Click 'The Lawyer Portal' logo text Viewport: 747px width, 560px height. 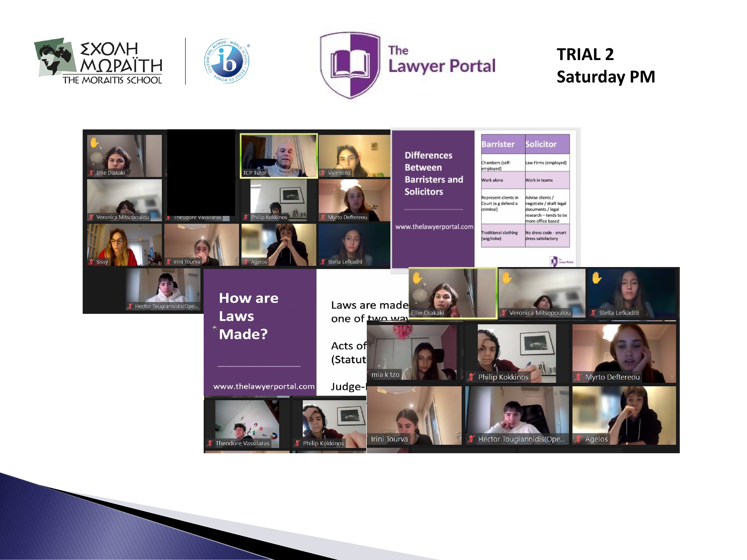(x=442, y=60)
